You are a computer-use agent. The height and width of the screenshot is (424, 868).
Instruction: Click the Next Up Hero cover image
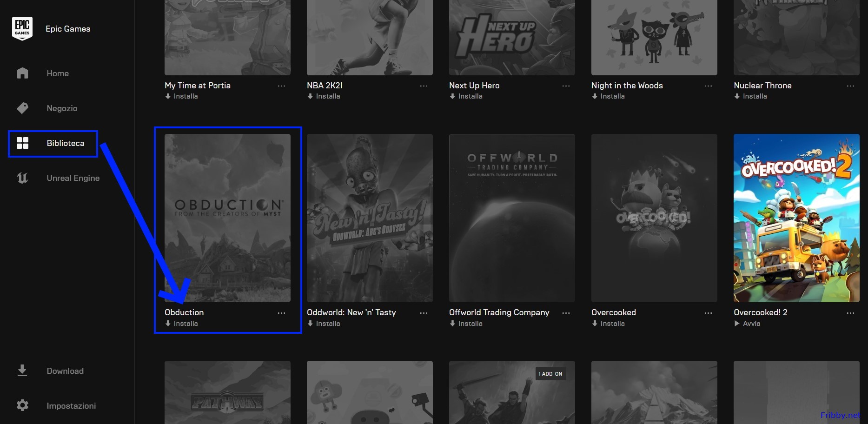click(512, 38)
